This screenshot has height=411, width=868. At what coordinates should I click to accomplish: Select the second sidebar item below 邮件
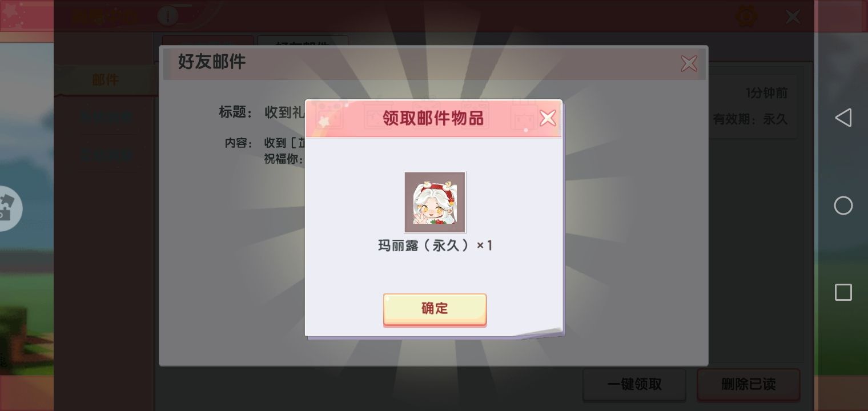(106, 118)
